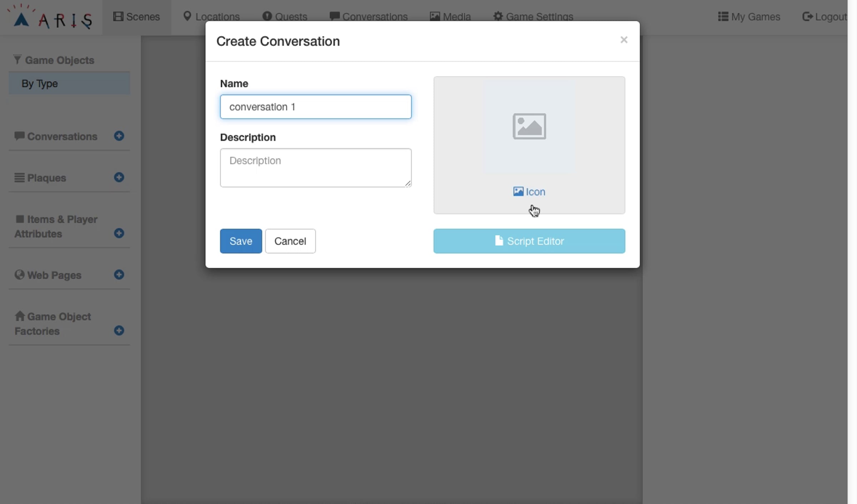Add a new Plaque with plus icon
This screenshot has height=504, width=857.
point(119,177)
